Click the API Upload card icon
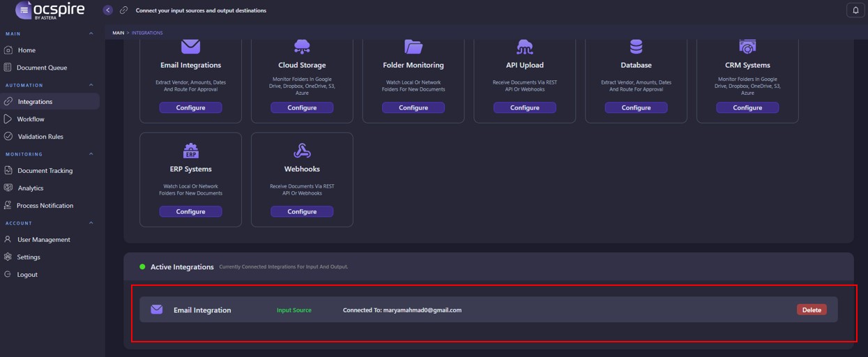This screenshot has height=357, width=868. [524, 47]
